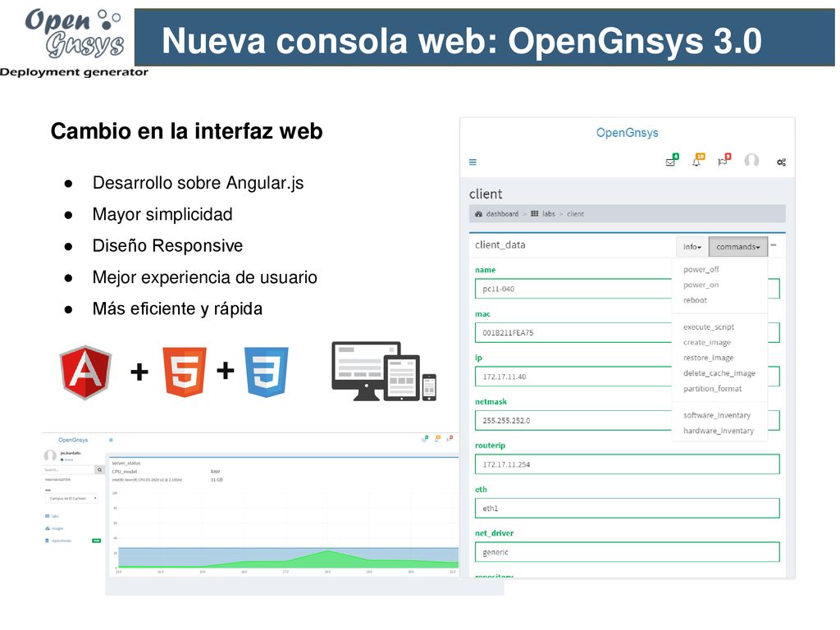Screen dimensions: 840x630
Task: Choose partition_format command
Action: click(713, 389)
